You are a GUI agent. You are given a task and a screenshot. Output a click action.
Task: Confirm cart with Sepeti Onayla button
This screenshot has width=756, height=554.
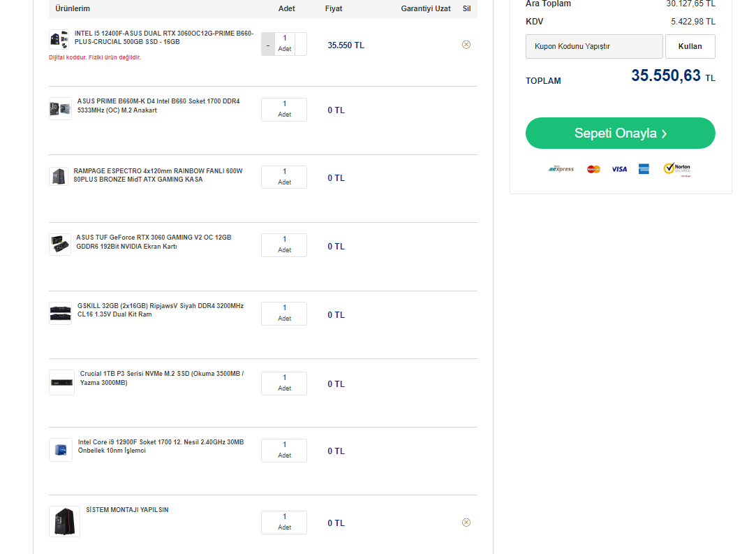click(620, 133)
